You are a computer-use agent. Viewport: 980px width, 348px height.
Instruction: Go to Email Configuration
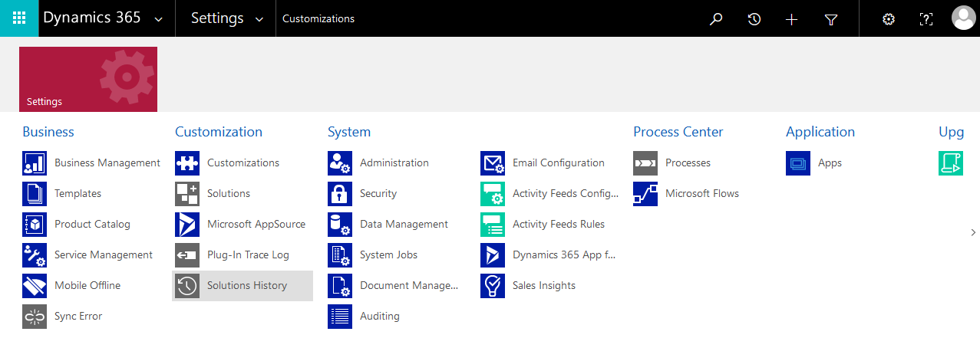click(x=558, y=163)
